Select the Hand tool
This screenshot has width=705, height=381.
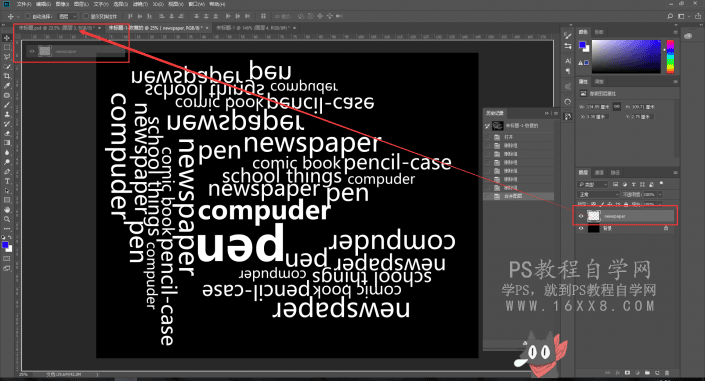click(7, 210)
